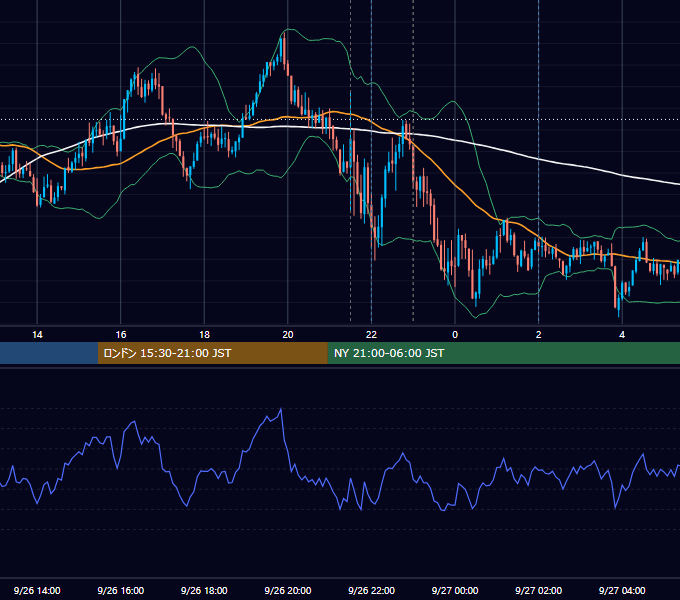
Task: Click the 9/27 04:00 date label
Action: [622, 590]
